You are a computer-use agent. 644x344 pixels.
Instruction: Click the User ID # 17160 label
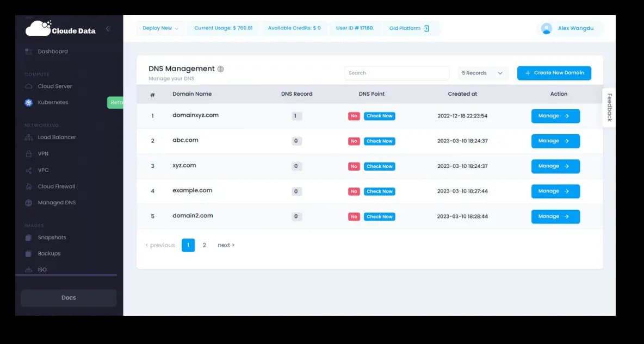point(355,28)
